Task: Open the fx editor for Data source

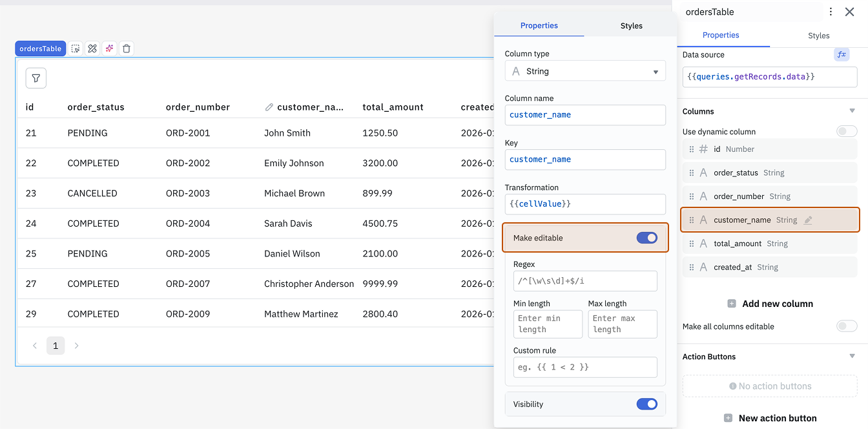Action: pos(842,55)
